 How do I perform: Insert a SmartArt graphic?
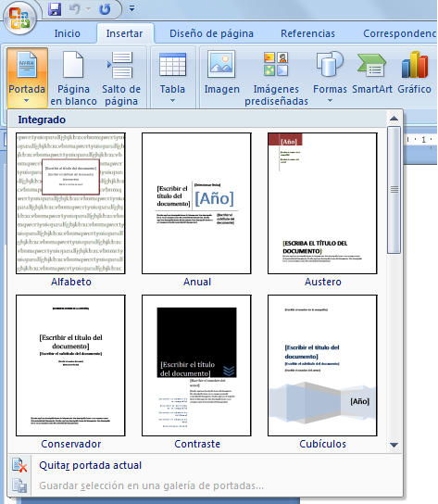(372, 72)
